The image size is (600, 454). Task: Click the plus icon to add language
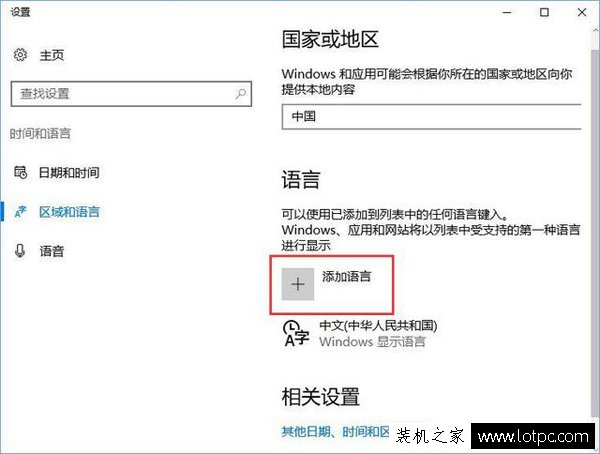coord(298,284)
